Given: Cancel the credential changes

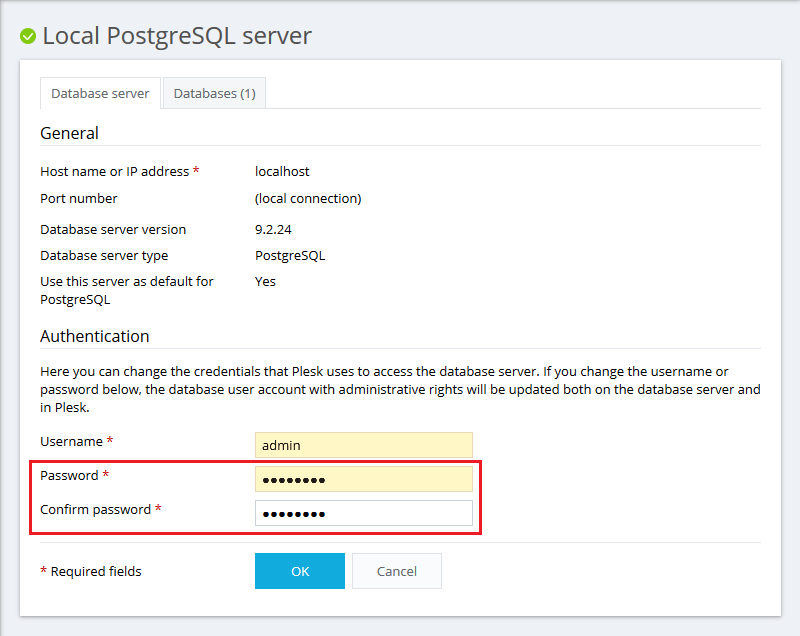Looking at the screenshot, I should pos(396,571).
